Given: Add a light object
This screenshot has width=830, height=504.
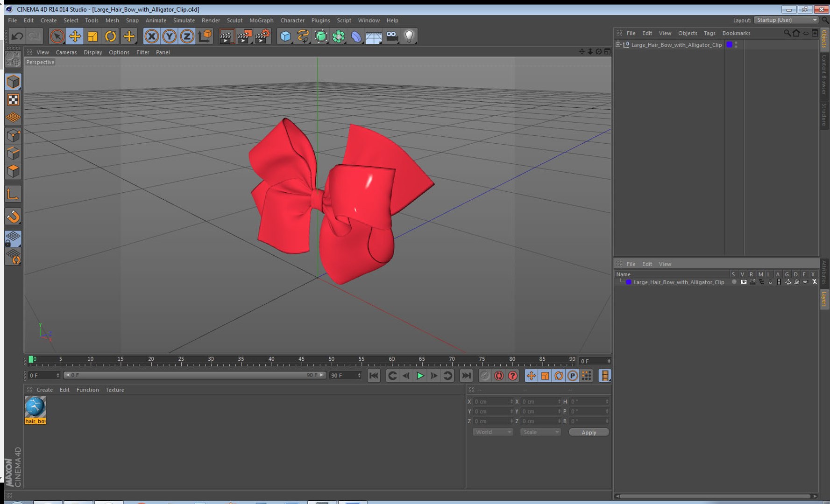Looking at the screenshot, I should click(410, 36).
